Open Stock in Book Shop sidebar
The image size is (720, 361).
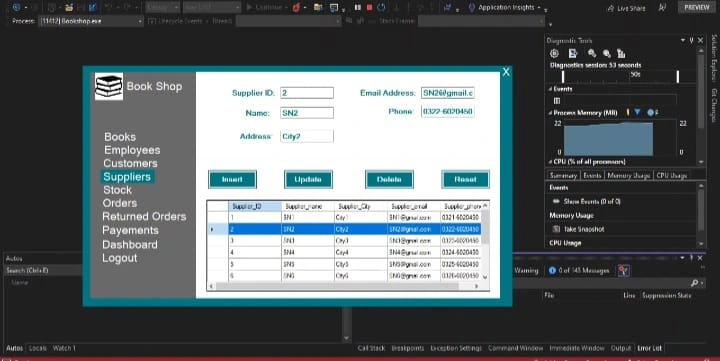pos(118,190)
